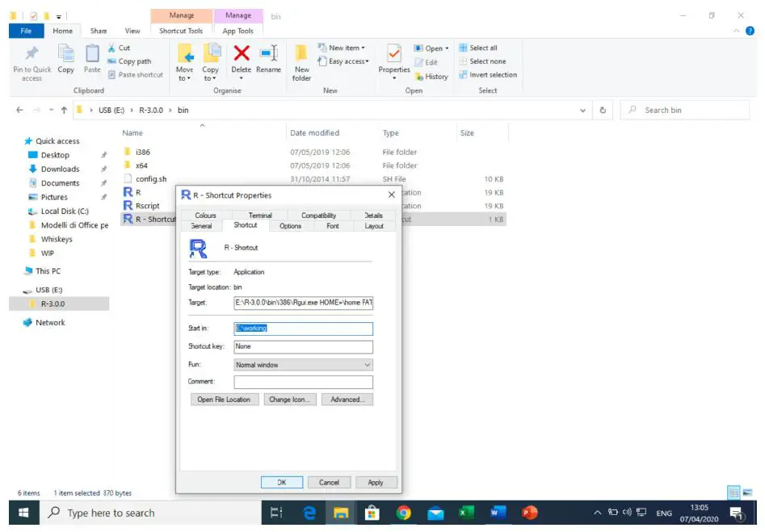Open Excel from the taskbar
Viewport: 765px width, 532px height.
click(x=465, y=512)
